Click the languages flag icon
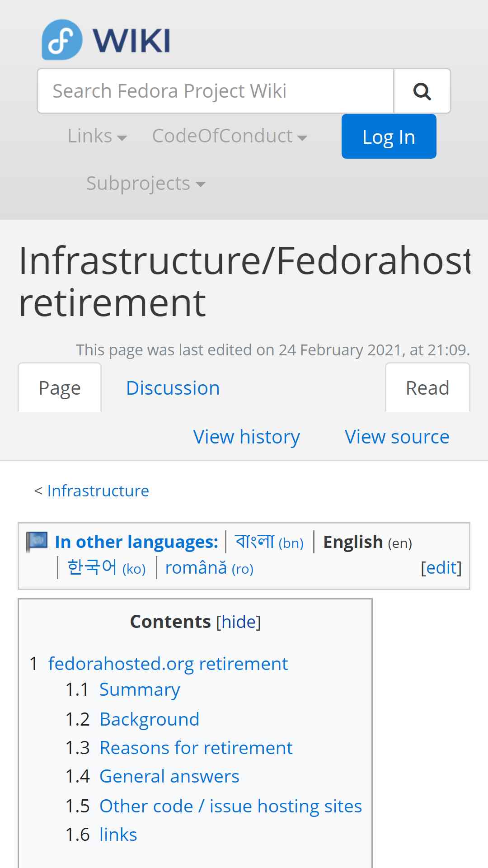Screen dimensions: 488x868 tap(37, 542)
